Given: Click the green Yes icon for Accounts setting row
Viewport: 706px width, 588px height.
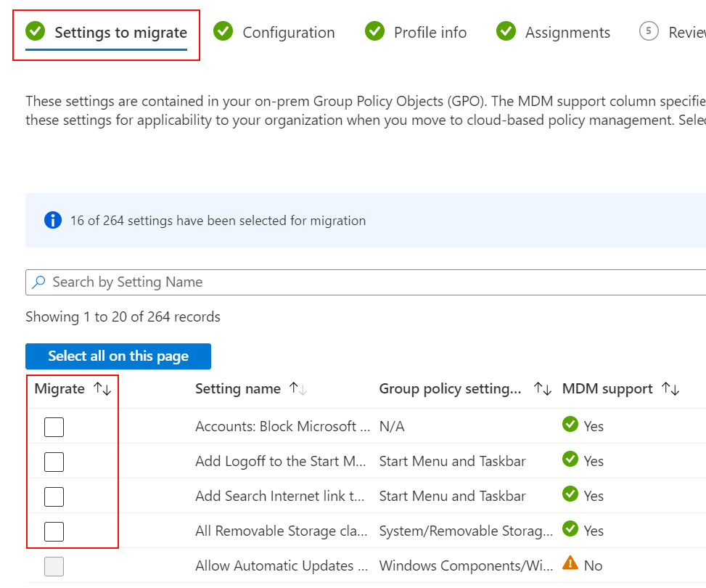Looking at the screenshot, I should click(x=570, y=425).
